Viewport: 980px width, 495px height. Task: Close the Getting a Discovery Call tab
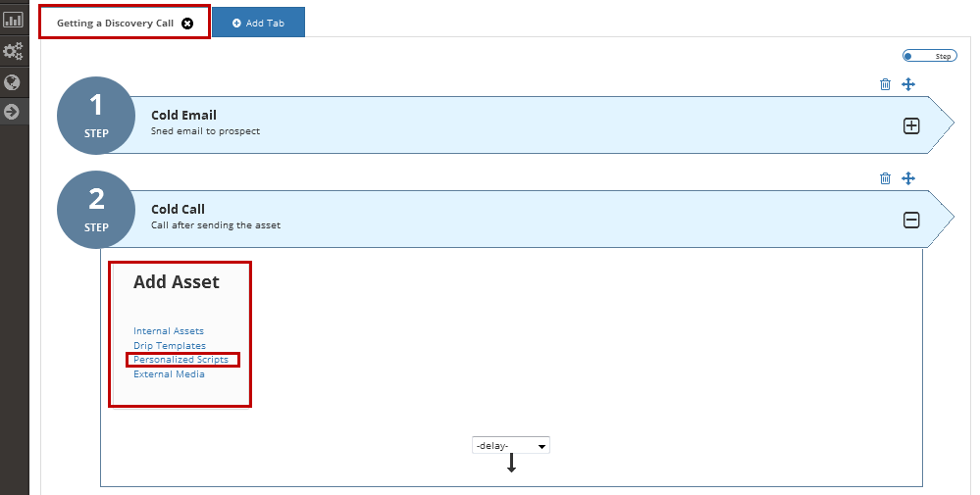(x=187, y=24)
